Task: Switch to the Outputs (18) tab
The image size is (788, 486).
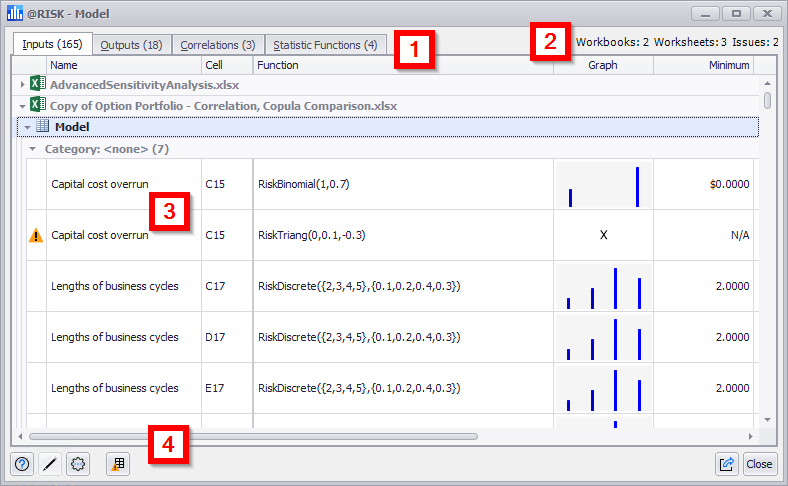Action: 132,45
